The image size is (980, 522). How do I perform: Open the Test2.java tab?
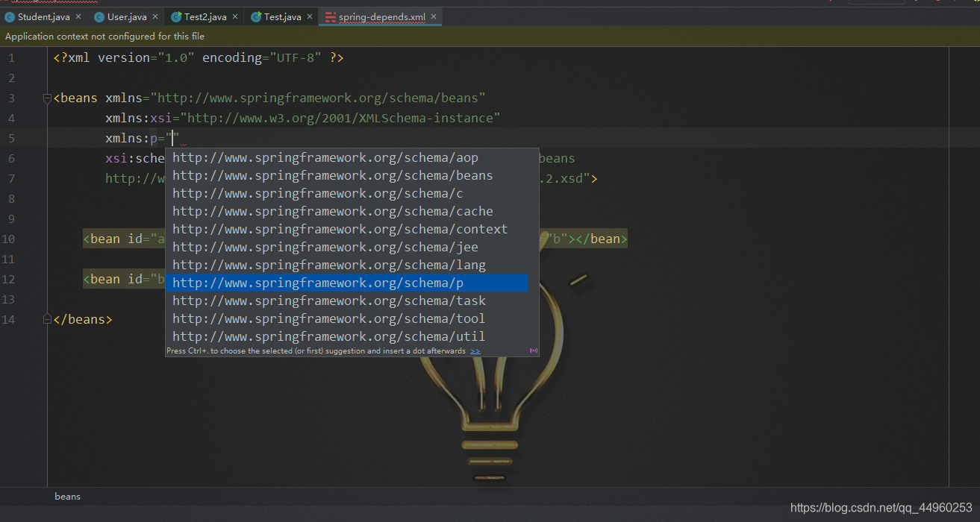[x=205, y=16]
